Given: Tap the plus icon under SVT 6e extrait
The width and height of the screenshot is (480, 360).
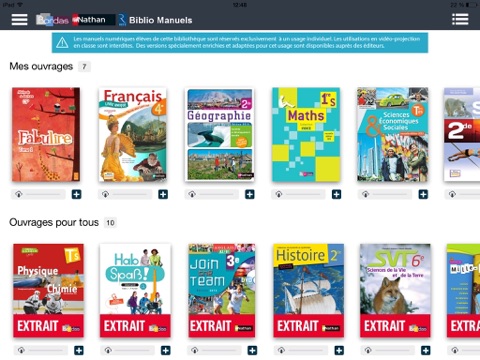Looking at the screenshot, I should (426, 350).
